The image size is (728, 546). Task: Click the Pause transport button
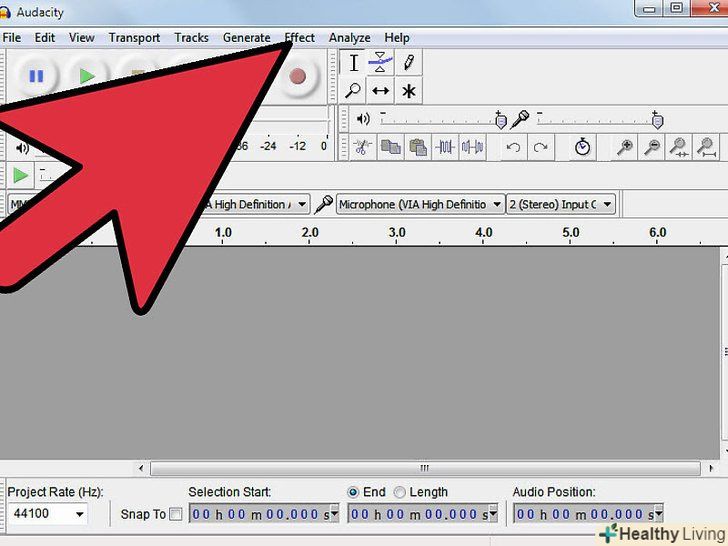coord(36,76)
